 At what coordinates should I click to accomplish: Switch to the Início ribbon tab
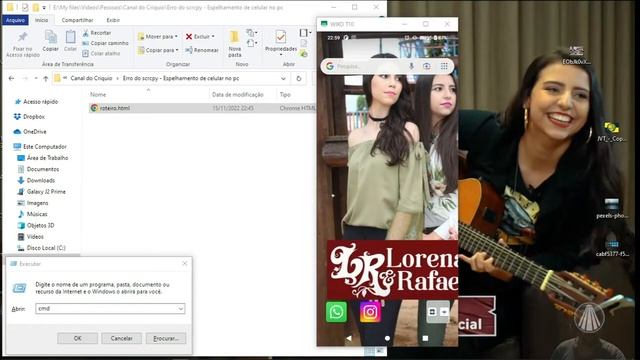[41, 20]
